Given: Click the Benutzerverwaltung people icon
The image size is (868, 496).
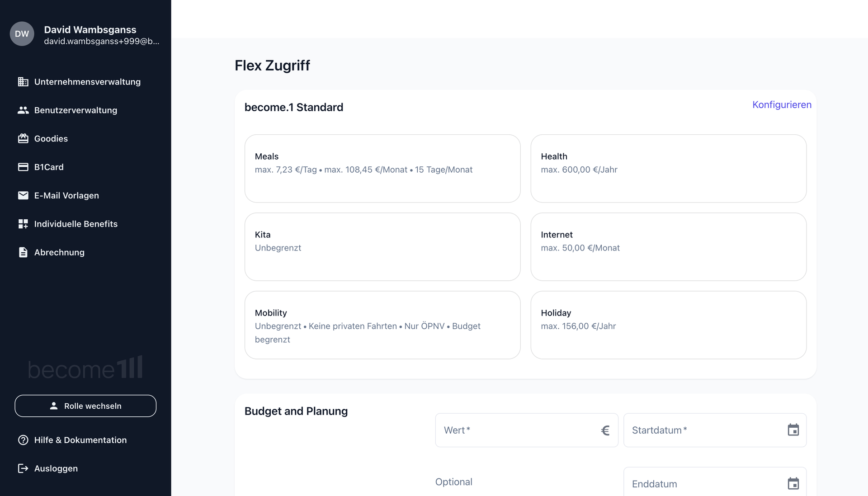Looking at the screenshot, I should 23,110.
